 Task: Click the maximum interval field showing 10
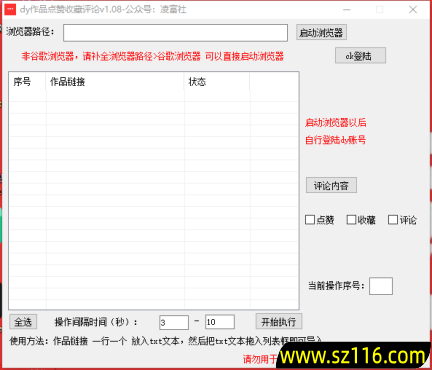click(x=220, y=322)
